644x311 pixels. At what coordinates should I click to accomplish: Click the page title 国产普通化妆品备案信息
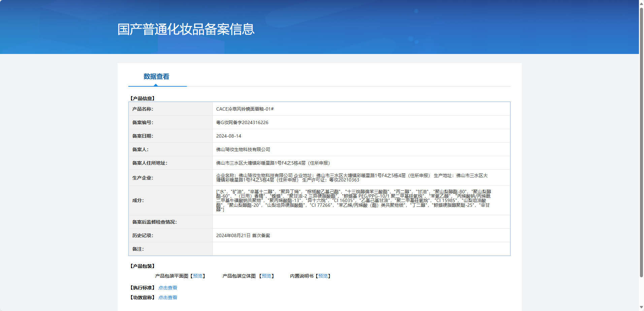tap(186, 29)
